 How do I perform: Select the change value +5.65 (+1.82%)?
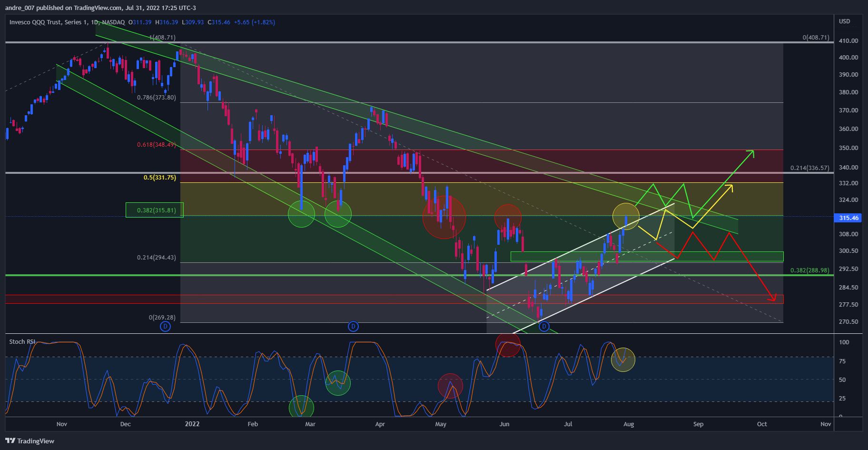pyautogui.click(x=255, y=22)
